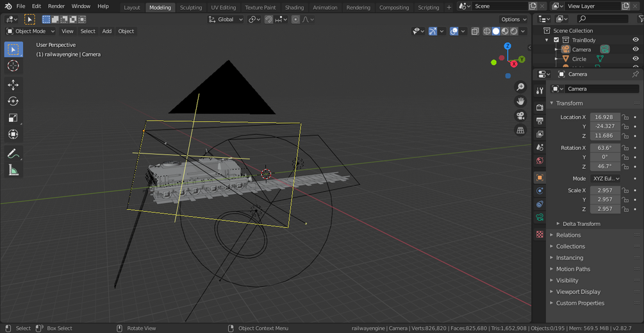Switch to wireframe viewport shading
The width and height of the screenshot is (644, 333).
pyautogui.click(x=487, y=31)
